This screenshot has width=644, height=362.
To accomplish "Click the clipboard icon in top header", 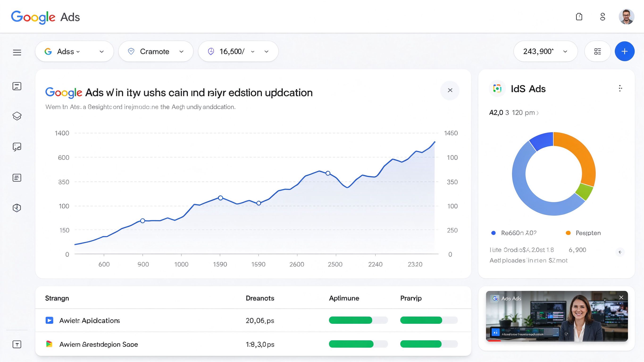I will 579,17.
